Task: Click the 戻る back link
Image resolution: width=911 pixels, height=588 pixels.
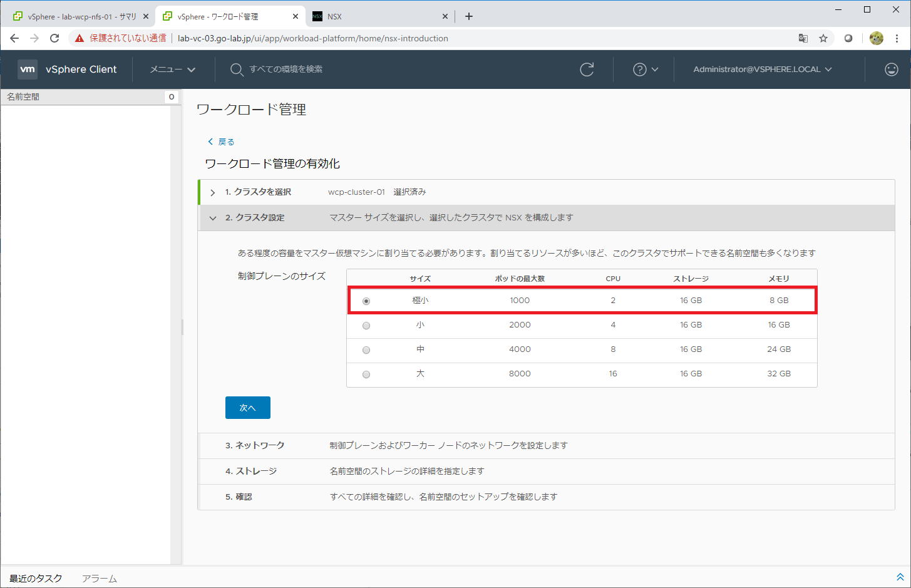Action: tap(221, 142)
